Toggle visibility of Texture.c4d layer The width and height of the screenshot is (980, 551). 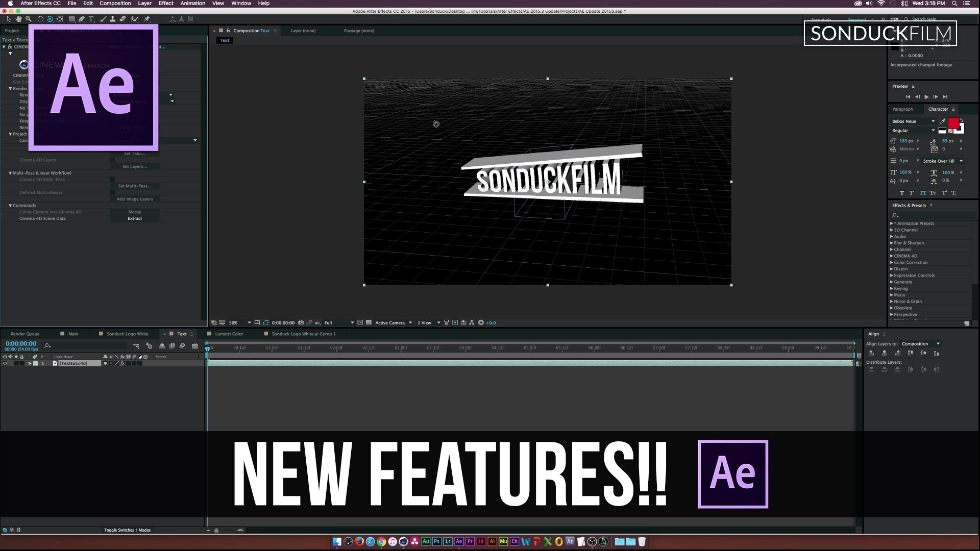[5, 363]
